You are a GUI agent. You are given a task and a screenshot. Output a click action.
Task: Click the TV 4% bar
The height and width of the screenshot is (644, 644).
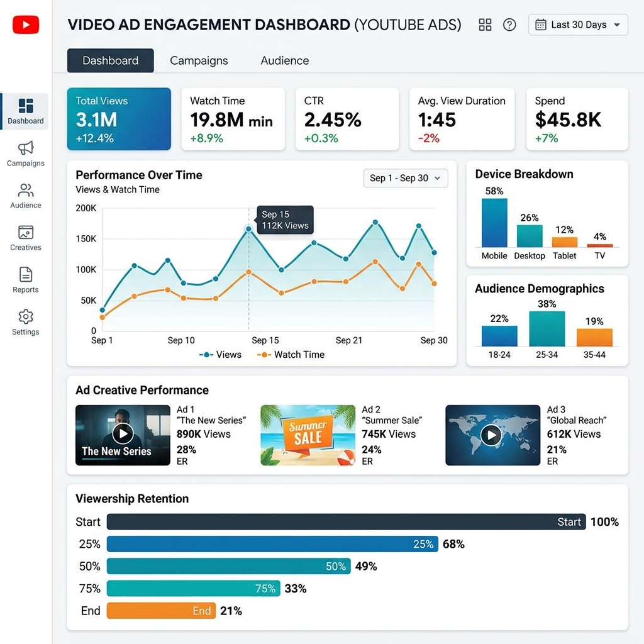[599, 245]
